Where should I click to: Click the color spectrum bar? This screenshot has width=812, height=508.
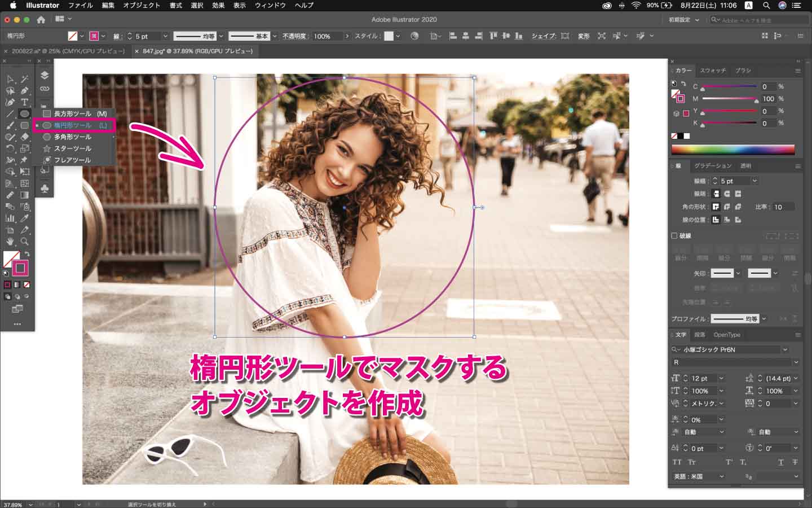(x=732, y=150)
